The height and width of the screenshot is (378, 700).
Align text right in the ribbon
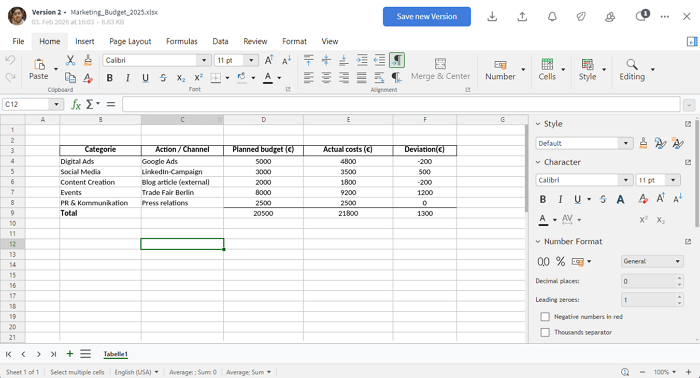(x=344, y=78)
